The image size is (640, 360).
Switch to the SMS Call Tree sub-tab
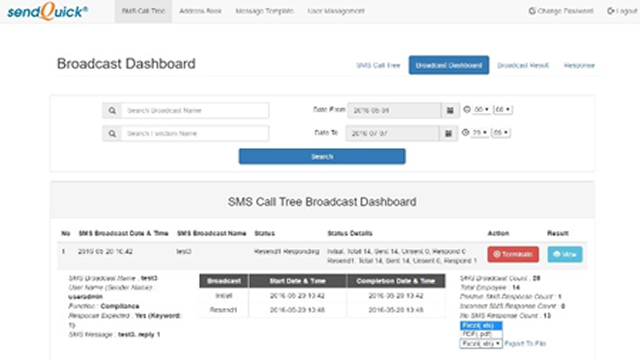378,65
